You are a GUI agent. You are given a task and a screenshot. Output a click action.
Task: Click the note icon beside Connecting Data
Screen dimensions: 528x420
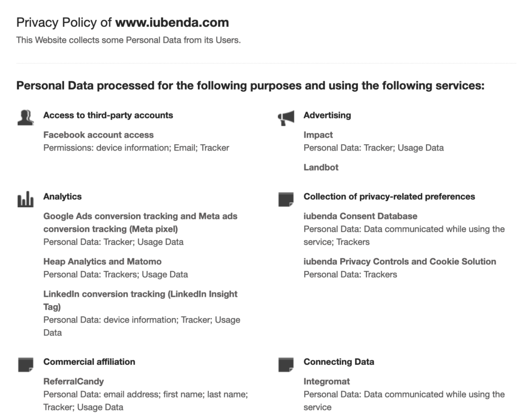(x=286, y=364)
